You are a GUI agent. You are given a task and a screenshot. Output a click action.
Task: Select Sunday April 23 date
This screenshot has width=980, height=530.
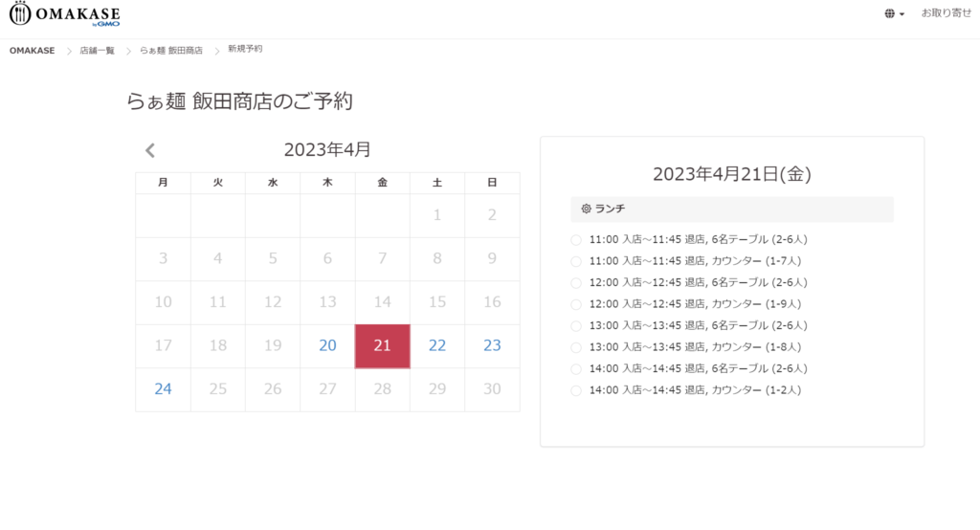[x=492, y=345]
